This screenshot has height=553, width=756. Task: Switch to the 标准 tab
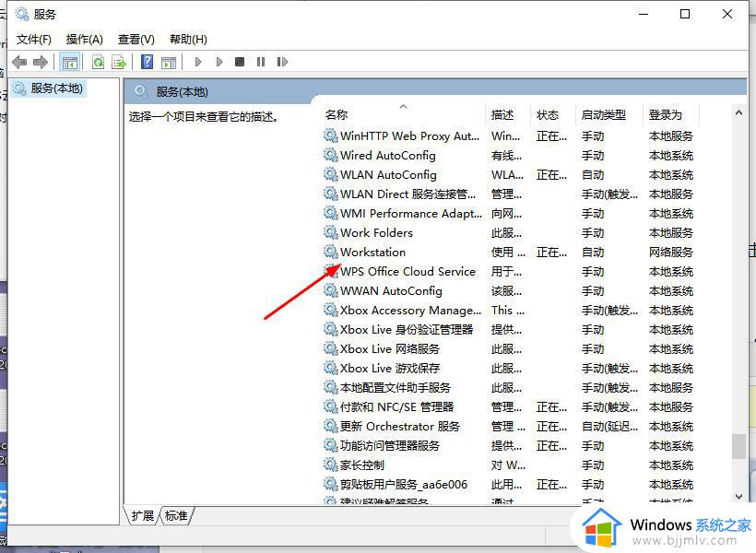click(176, 515)
